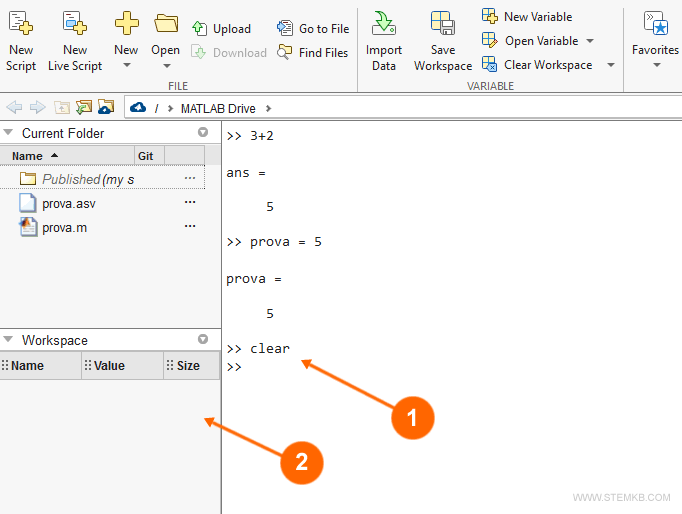Select the prova.m file

pos(64,227)
